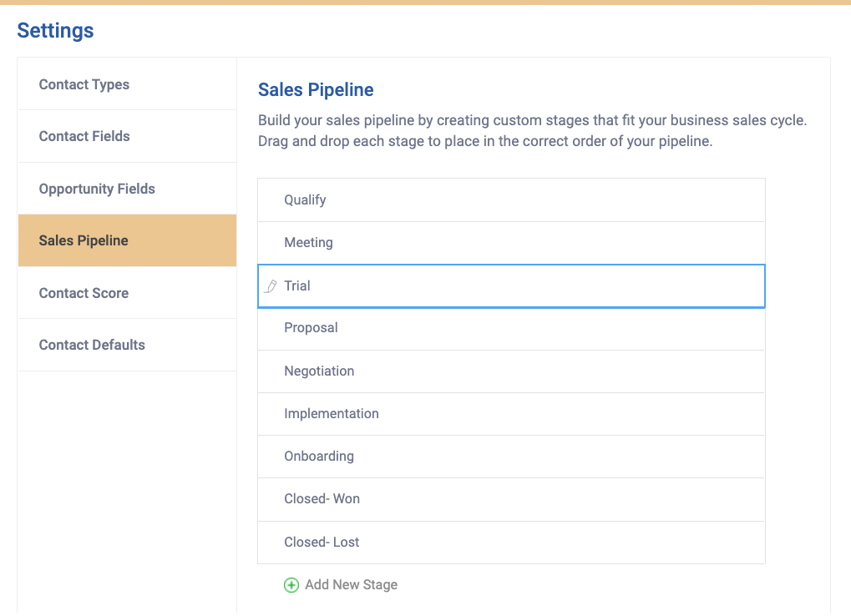Select the Closed- Lost stage
This screenshot has width=851, height=616.
(511, 543)
